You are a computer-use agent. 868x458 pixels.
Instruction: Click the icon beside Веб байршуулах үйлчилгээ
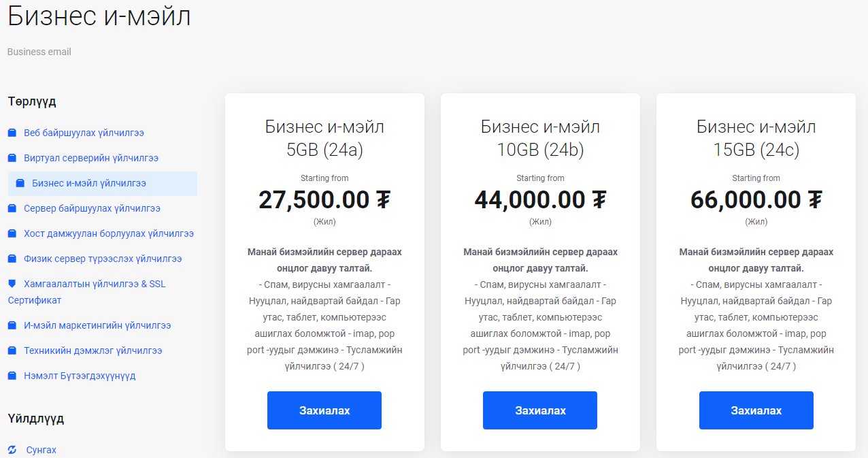pyautogui.click(x=12, y=133)
